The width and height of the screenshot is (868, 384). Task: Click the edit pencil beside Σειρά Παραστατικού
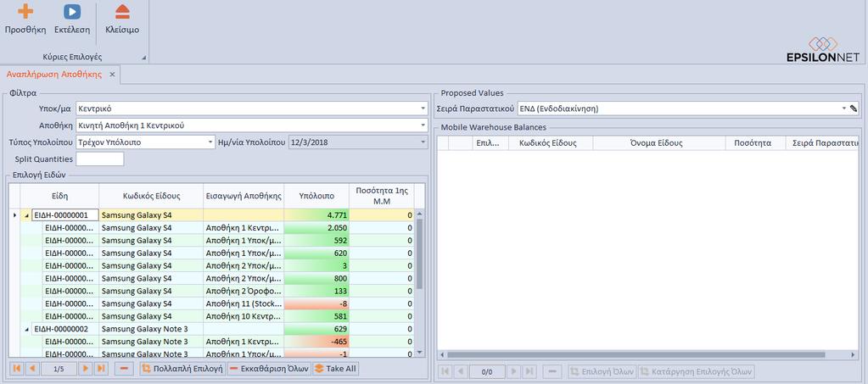tap(854, 109)
